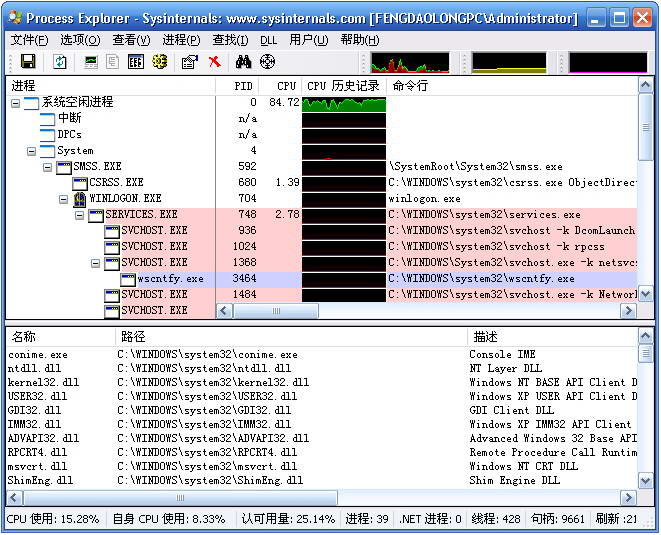
Task: Open the 帮助(H) menu
Action: [360, 40]
